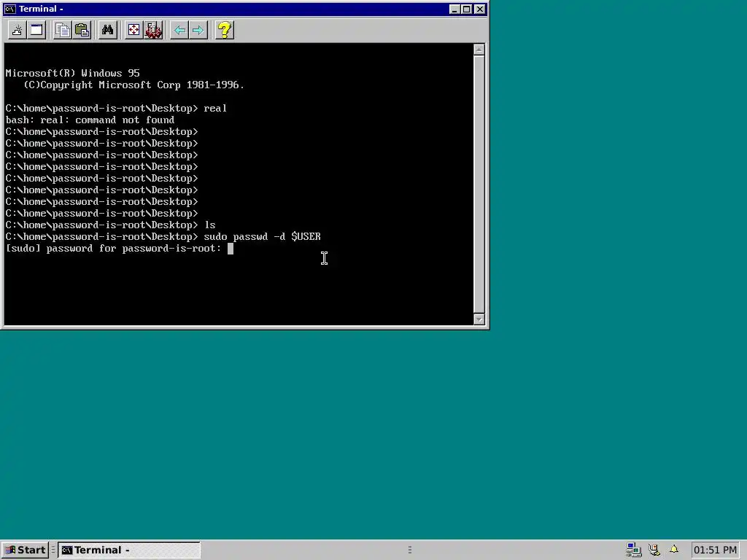This screenshot has width=747, height=560.
Task: Open preferences with the red gear icon
Action: [153, 31]
